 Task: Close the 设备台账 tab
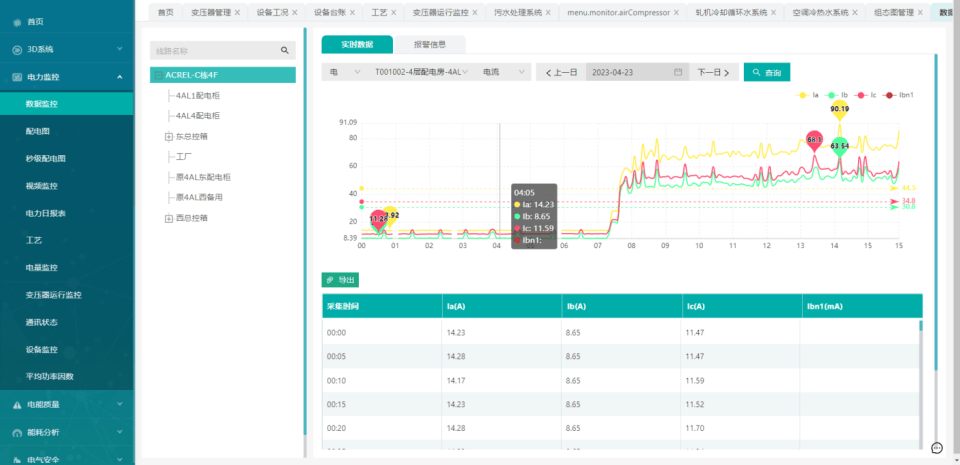click(352, 12)
